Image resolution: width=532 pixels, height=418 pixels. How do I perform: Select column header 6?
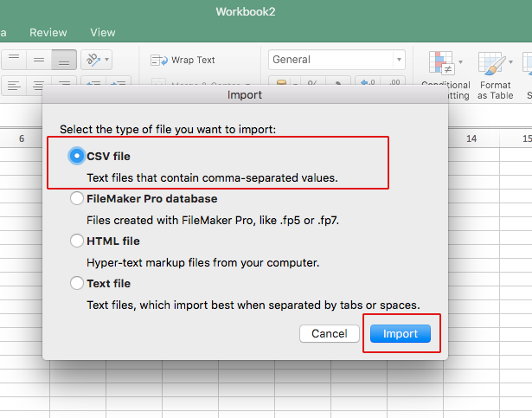click(x=22, y=138)
